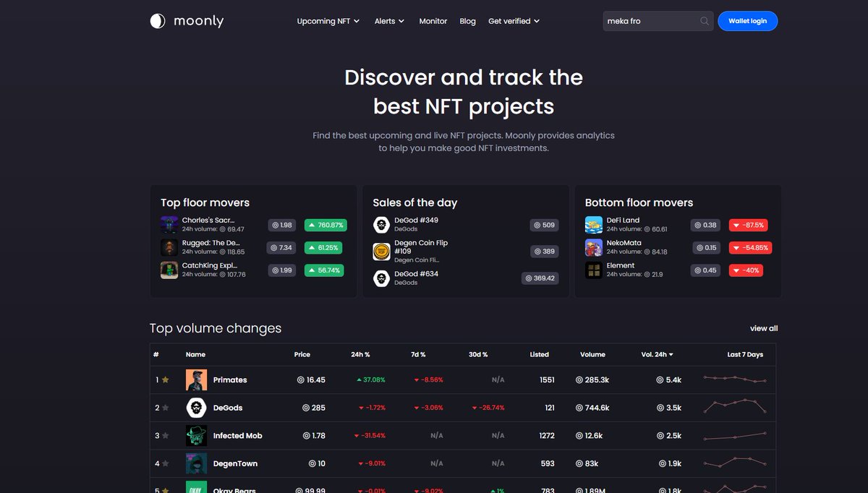Click the 7d % column header
The image size is (868, 493).
click(418, 354)
